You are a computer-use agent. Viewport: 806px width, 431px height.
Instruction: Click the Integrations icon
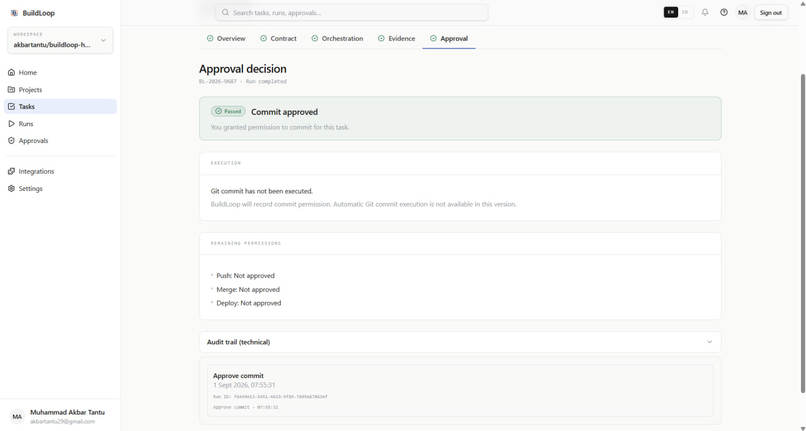tap(11, 171)
